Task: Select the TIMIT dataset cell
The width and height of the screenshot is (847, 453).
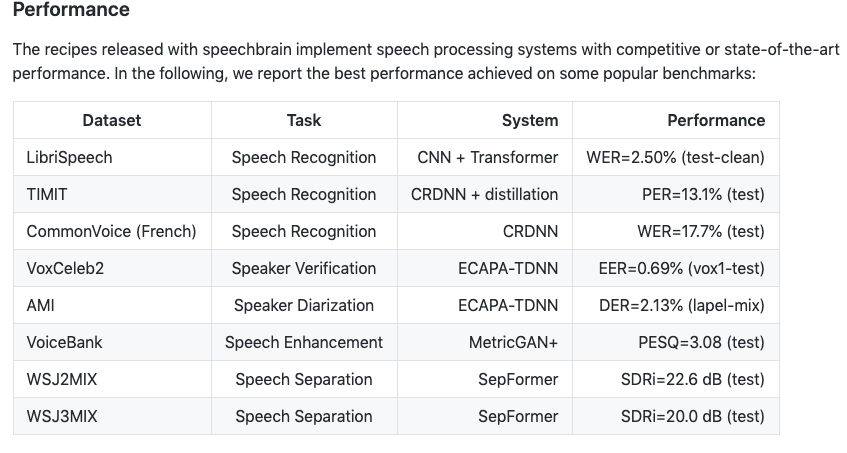Action: (x=47, y=194)
